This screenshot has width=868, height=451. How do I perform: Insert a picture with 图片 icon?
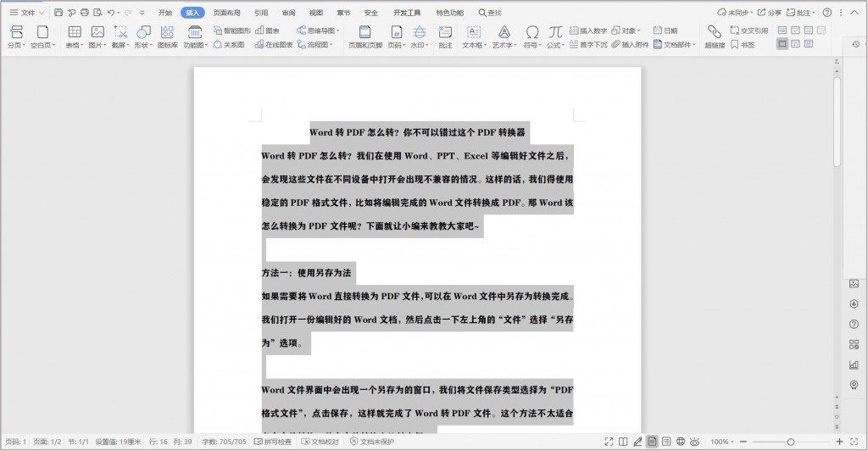[97, 32]
